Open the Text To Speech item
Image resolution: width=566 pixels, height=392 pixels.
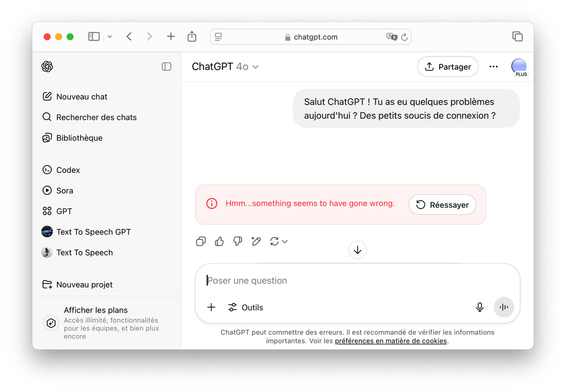77,253
